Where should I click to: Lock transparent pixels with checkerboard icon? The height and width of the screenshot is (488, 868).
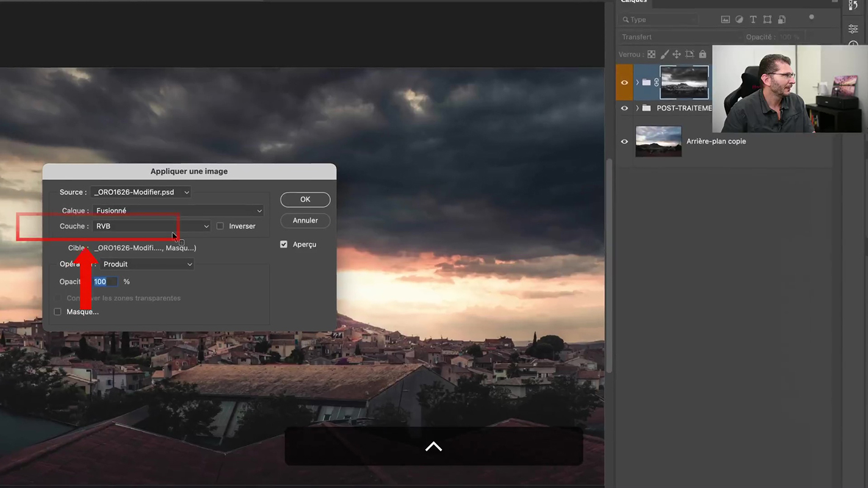click(651, 54)
